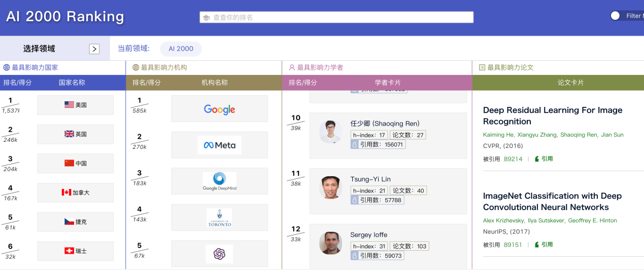
Task: Select the Meta logo institution card
Action: click(219, 145)
